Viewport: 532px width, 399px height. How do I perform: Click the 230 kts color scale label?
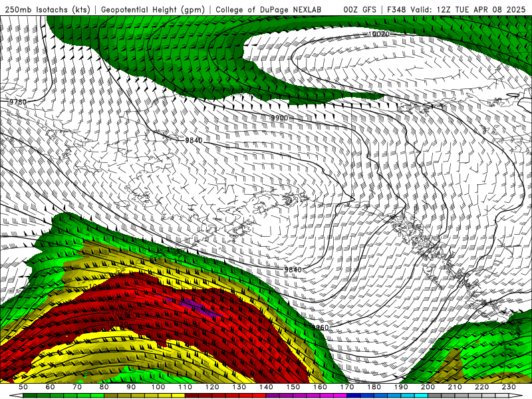coord(509,387)
